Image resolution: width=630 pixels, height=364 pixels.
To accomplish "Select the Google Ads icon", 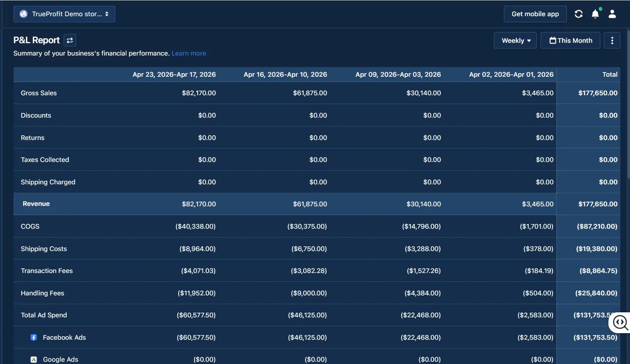I will click(x=34, y=359).
